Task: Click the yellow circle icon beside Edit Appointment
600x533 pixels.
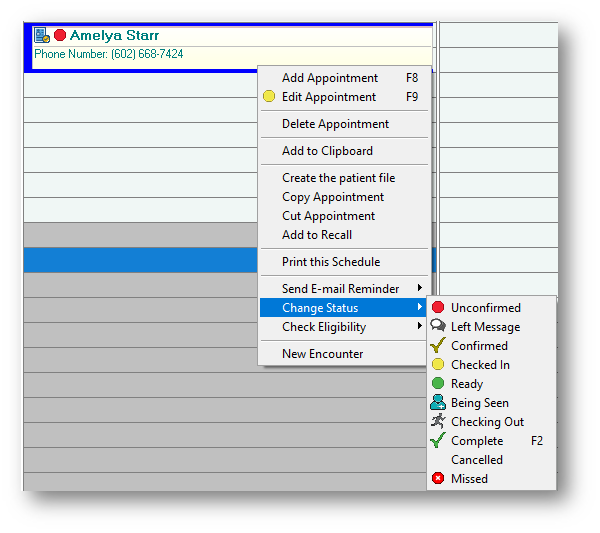Action: [x=269, y=96]
